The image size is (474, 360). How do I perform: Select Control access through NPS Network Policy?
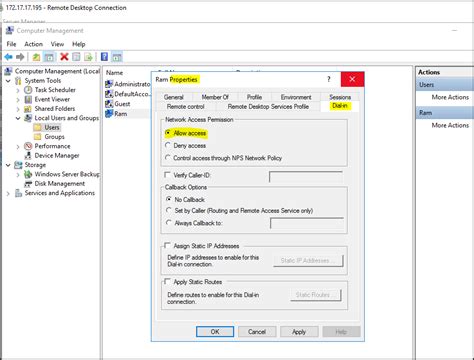[168, 157]
